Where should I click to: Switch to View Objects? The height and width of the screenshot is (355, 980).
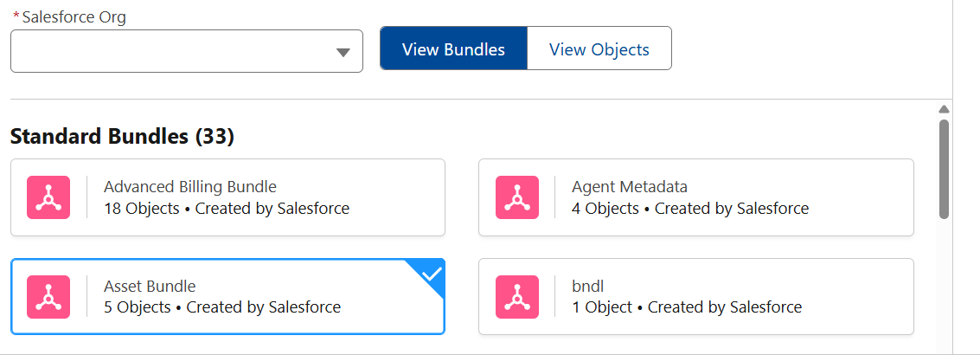click(599, 49)
